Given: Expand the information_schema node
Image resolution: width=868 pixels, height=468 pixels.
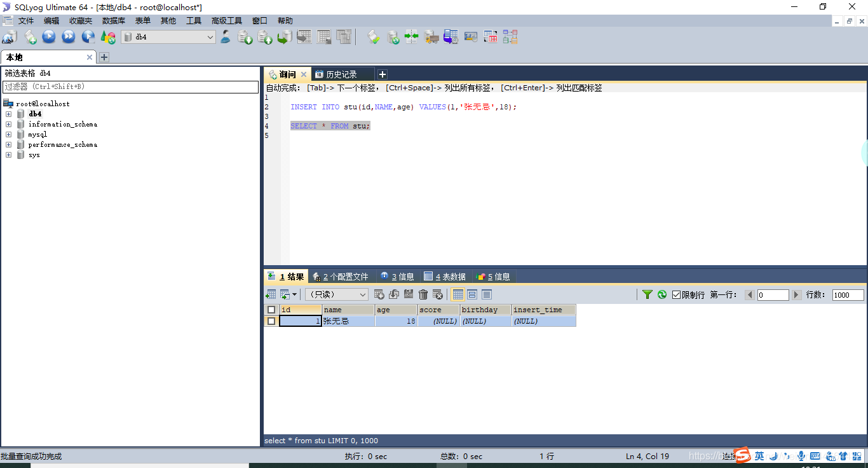Looking at the screenshot, I should click(9, 124).
